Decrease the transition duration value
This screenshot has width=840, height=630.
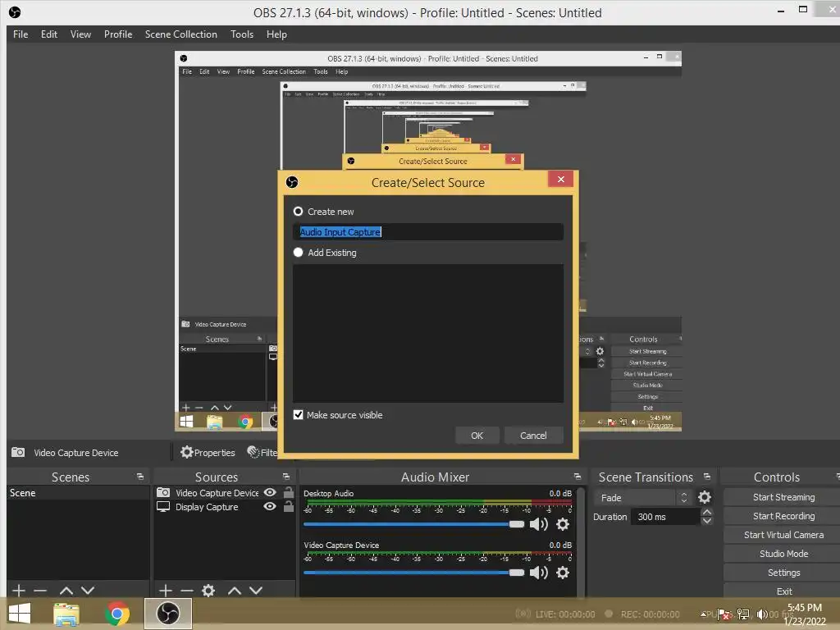coord(707,521)
